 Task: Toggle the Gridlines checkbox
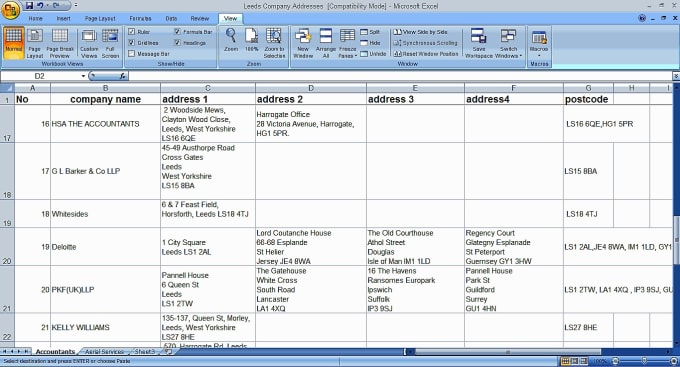[131, 43]
